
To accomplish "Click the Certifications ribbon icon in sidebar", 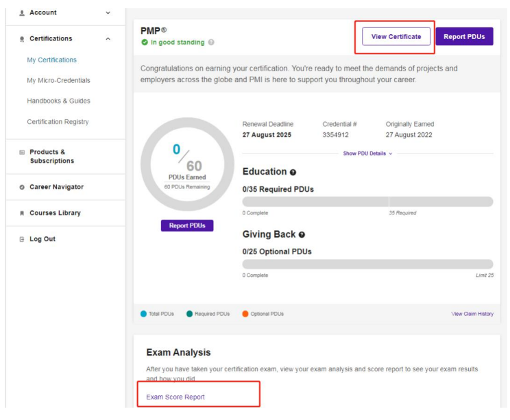I will point(22,39).
